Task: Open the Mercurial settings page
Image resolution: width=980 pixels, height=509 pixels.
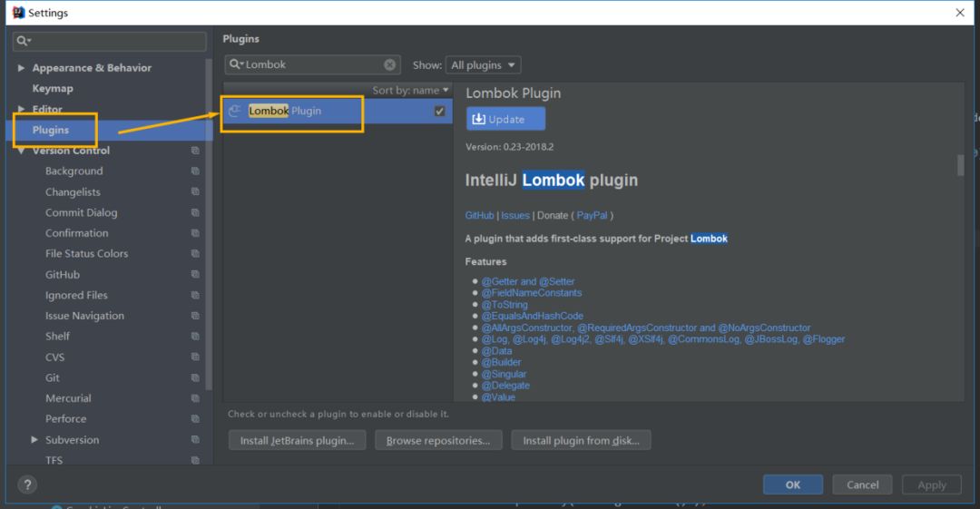Action: (x=68, y=398)
